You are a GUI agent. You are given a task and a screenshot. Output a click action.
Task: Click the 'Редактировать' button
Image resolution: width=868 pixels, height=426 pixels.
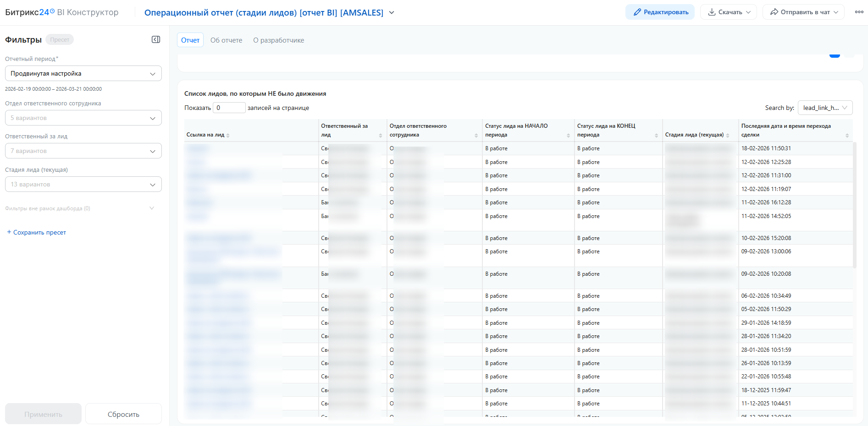[x=660, y=12]
